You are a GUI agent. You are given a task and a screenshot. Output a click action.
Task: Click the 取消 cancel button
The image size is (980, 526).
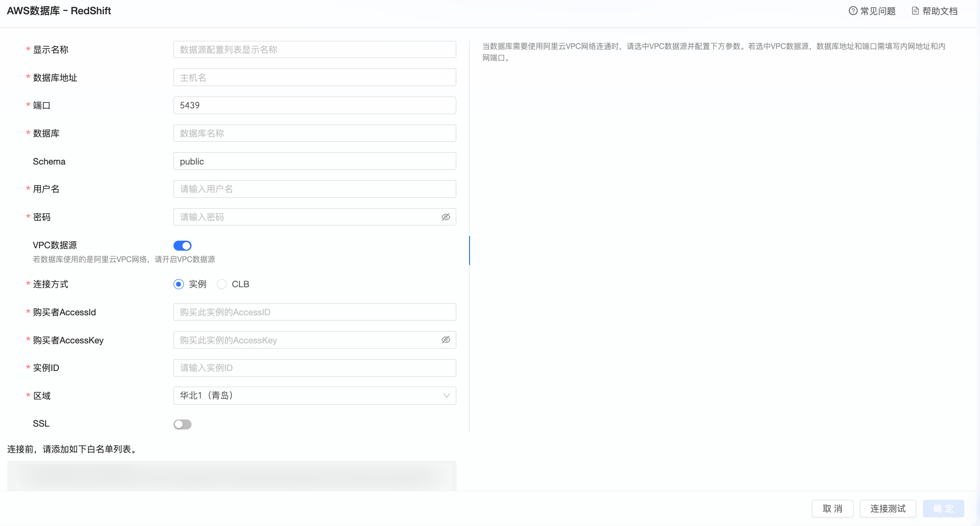pyautogui.click(x=833, y=508)
